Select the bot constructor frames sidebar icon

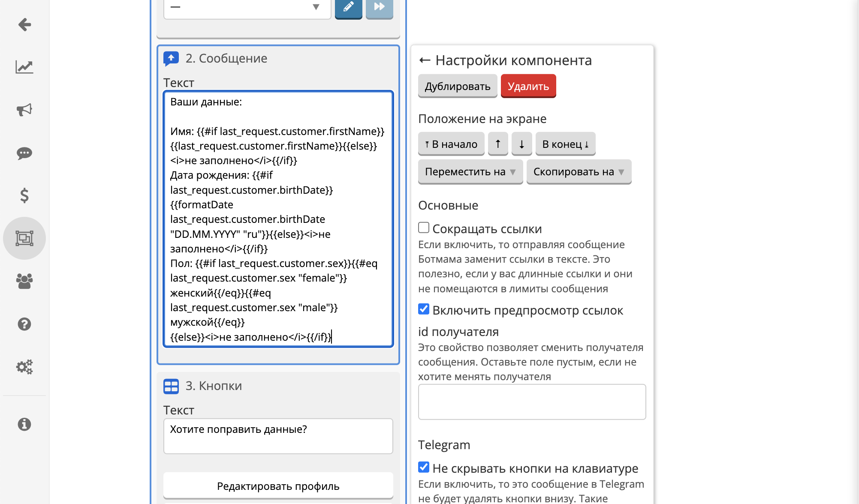[24, 238]
